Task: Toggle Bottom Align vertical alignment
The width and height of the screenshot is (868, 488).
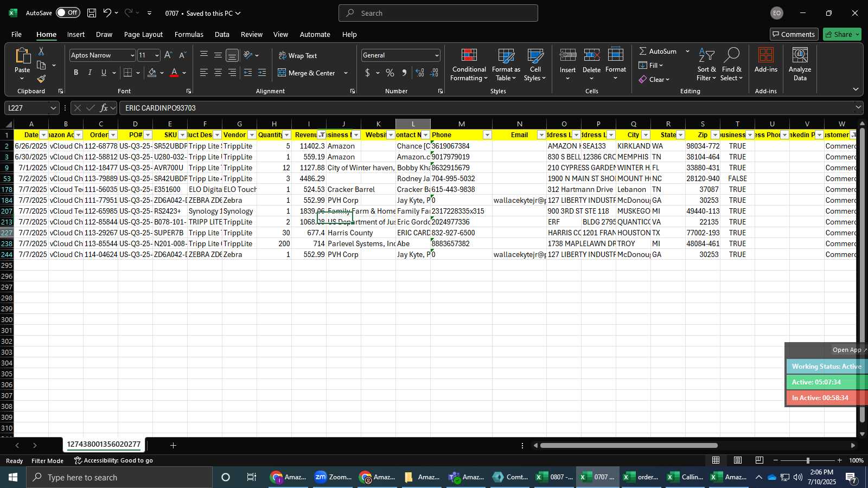Action: [x=232, y=55]
